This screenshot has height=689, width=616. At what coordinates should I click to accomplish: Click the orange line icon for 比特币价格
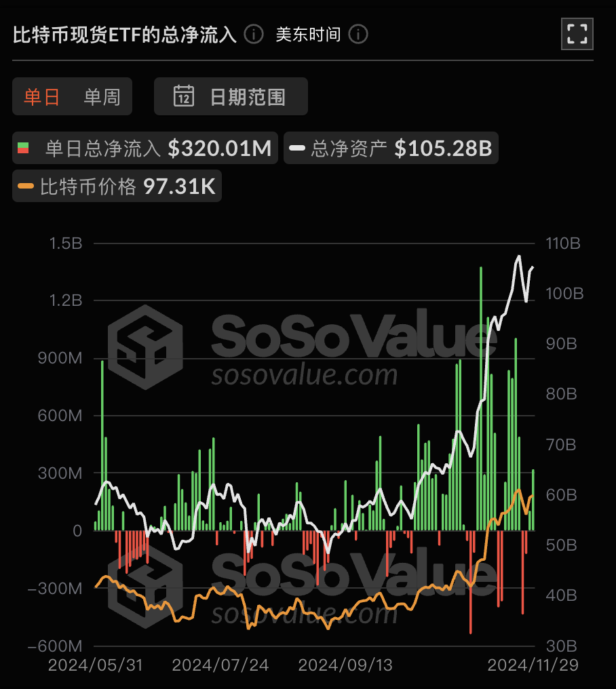[x=27, y=185]
